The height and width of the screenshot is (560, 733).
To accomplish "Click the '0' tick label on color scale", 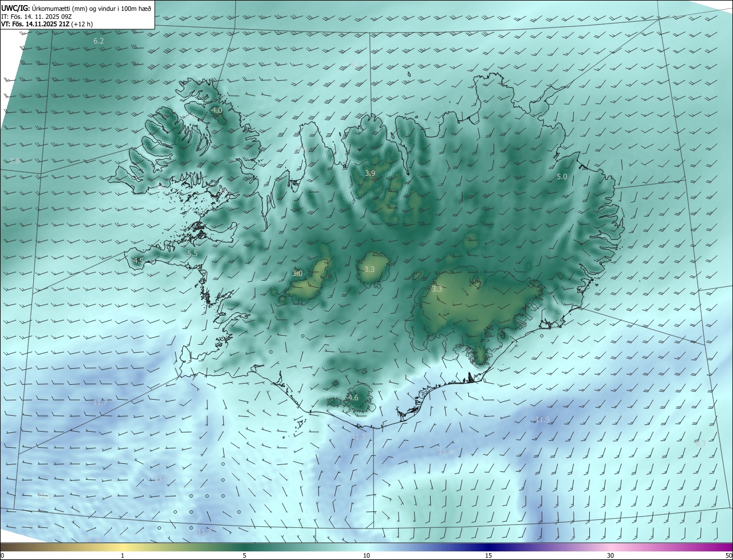I will pos(2,555).
